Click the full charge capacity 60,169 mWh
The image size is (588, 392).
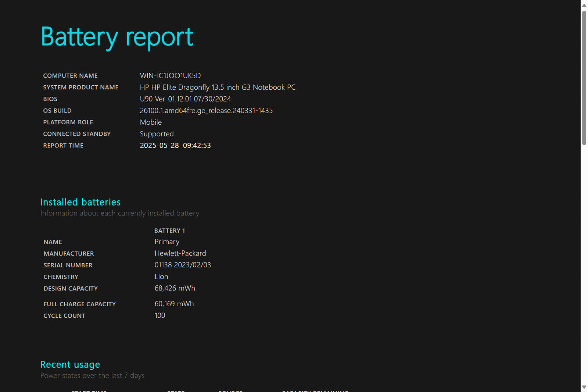174,304
